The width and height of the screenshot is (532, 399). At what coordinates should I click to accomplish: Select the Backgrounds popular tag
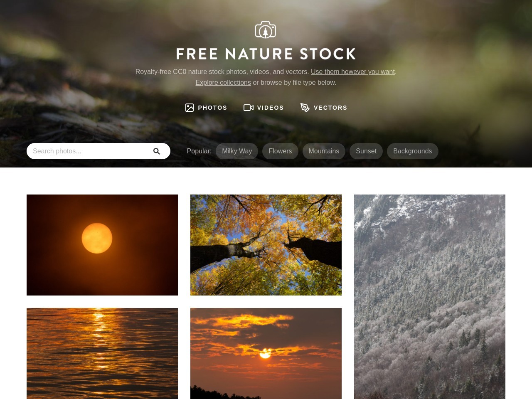point(413,151)
